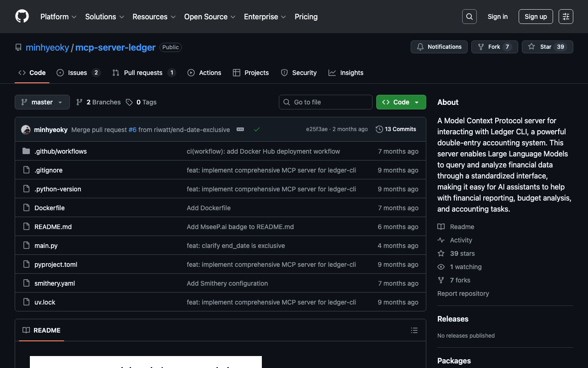Star the mcp-server-ledger repository
This screenshot has height=368, width=588.
540,47
